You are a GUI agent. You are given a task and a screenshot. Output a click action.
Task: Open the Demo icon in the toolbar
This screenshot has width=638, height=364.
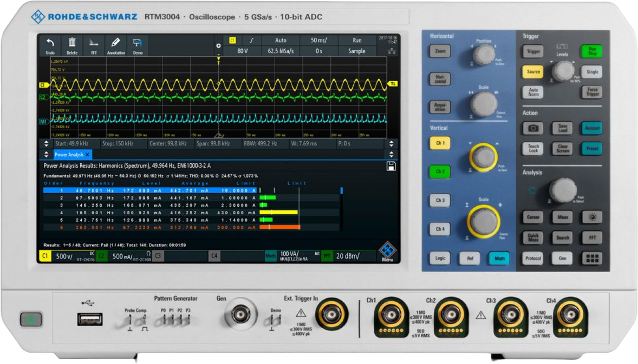tap(138, 45)
